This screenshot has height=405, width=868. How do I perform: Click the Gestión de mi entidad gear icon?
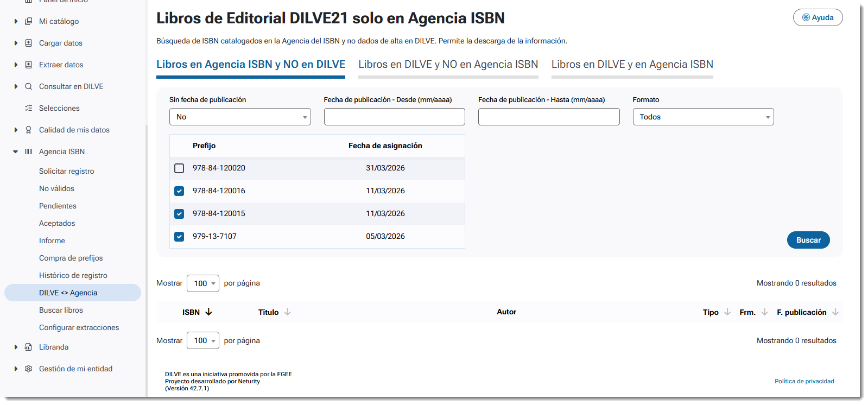(29, 369)
